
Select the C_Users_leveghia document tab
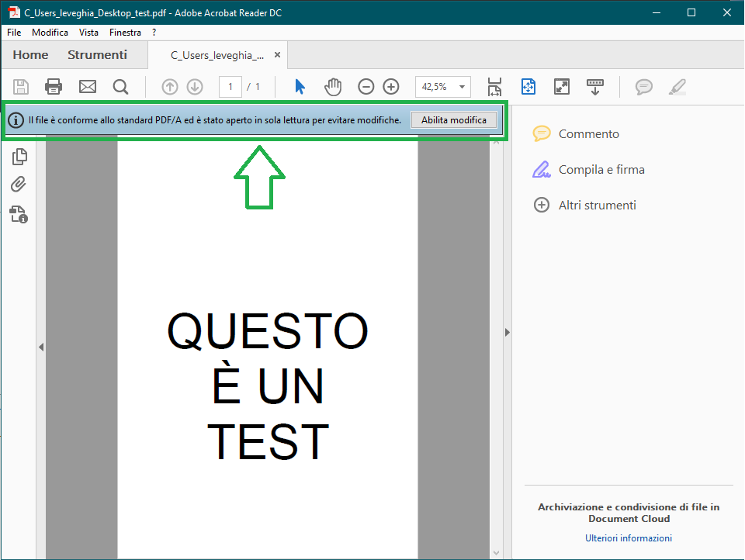(217, 56)
